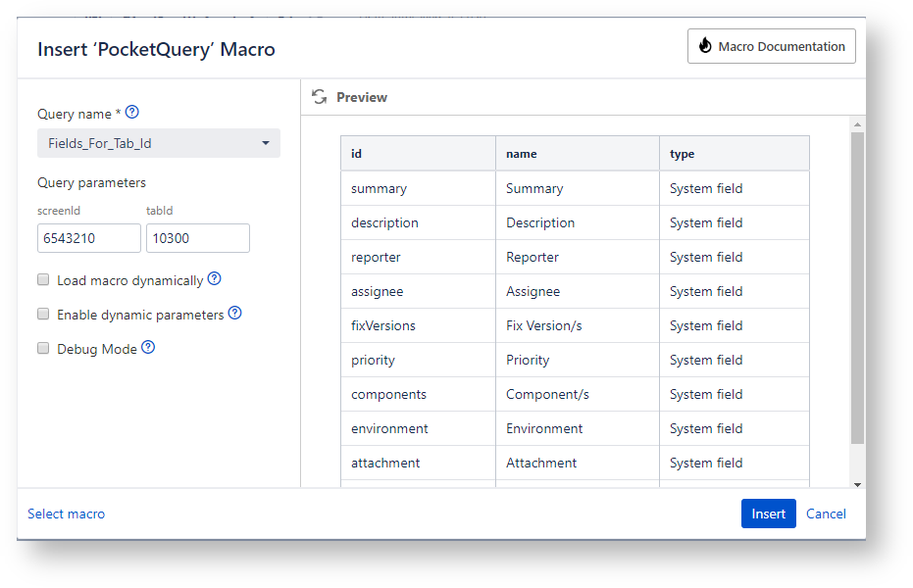View help for Enable dynamic parameters option
This screenshot has height=588, width=913.
[234, 314]
